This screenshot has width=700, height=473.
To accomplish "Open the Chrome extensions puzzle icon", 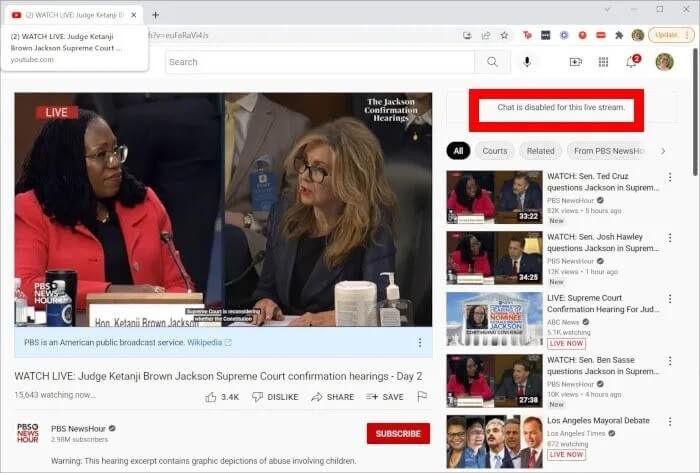I will (x=619, y=35).
